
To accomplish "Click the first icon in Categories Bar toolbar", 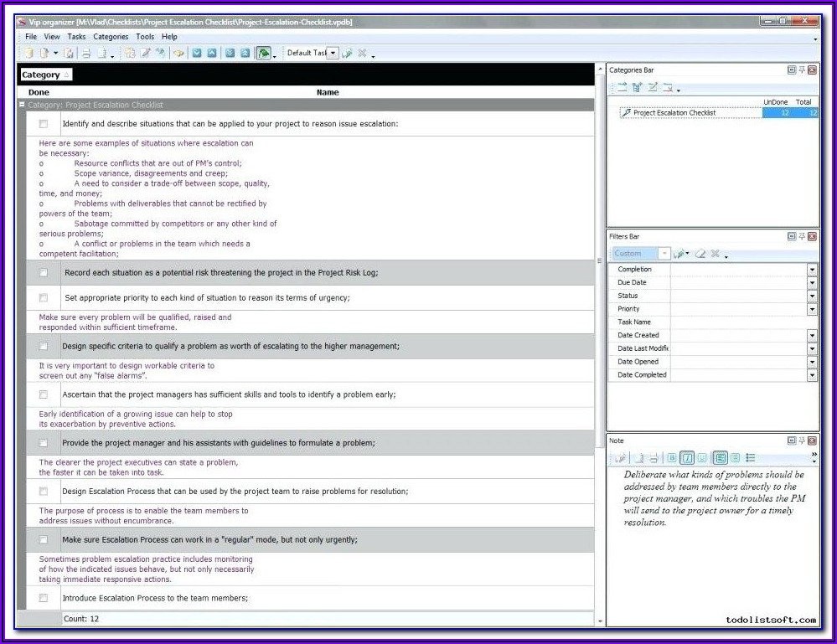I will click(622, 88).
